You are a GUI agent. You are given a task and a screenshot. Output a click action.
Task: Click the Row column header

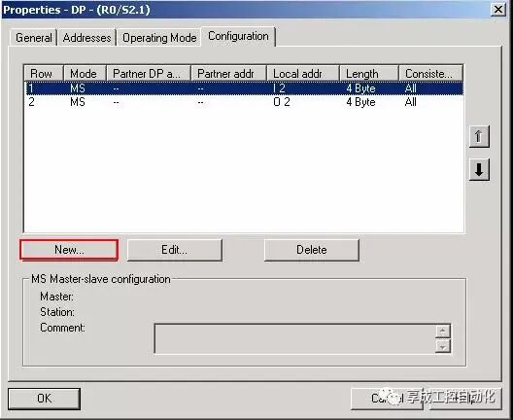(44, 73)
